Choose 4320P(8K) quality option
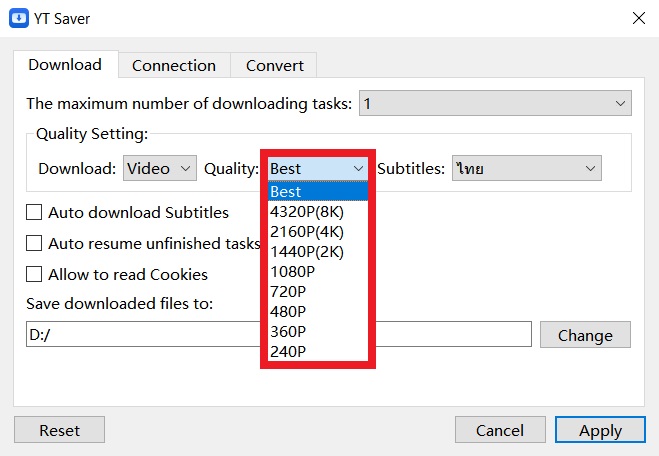 (x=318, y=212)
